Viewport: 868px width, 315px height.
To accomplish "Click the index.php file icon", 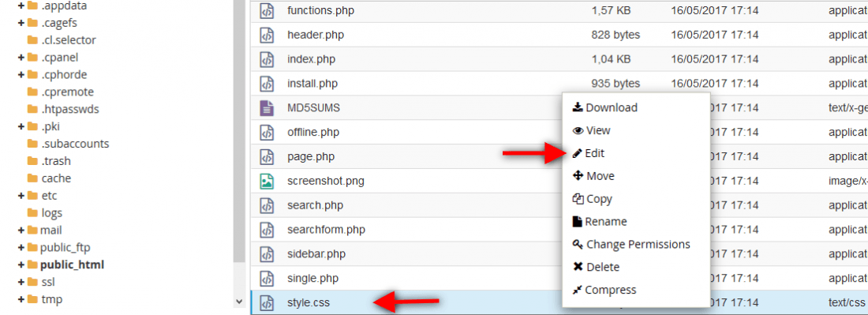I will coord(267,59).
